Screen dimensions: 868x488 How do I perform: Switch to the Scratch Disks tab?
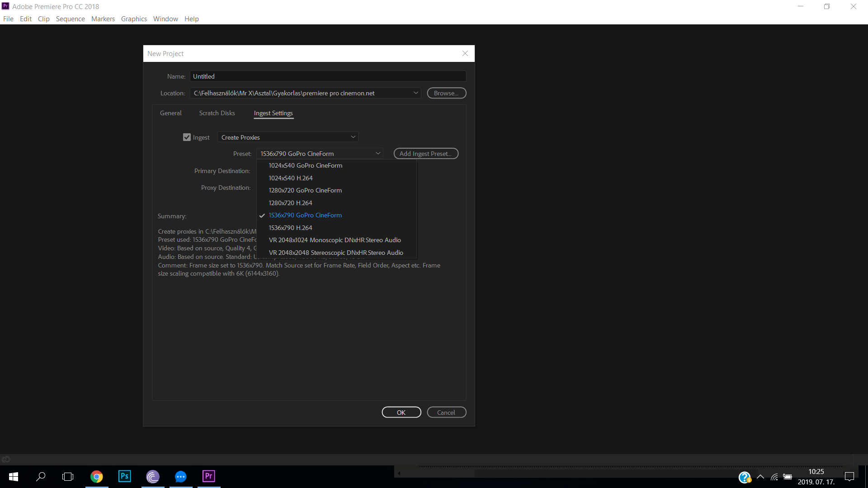point(217,113)
